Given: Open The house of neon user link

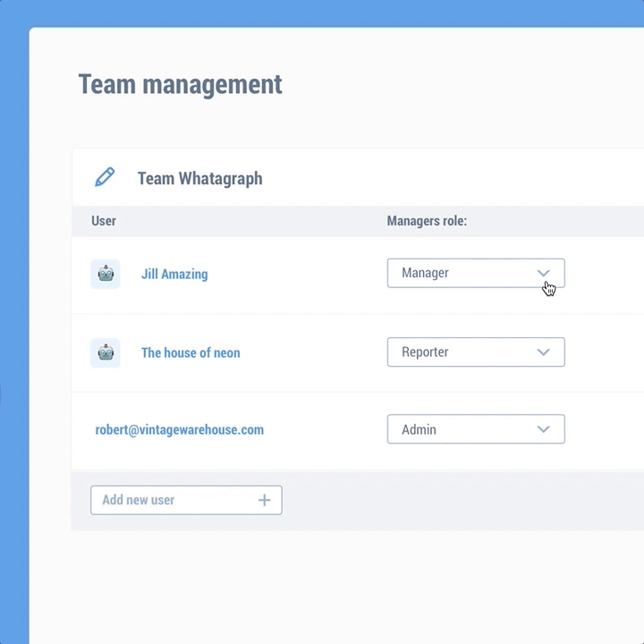Looking at the screenshot, I should (x=191, y=352).
